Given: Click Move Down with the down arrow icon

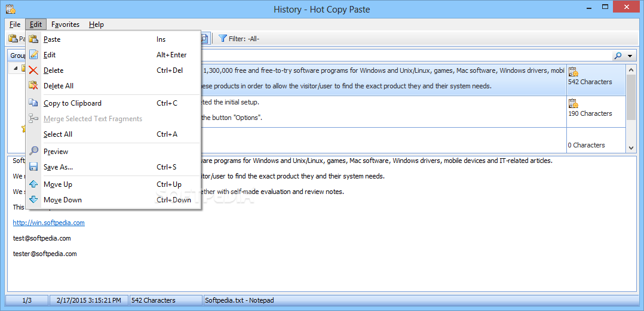Looking at the screenshot, I should point(114,200).
